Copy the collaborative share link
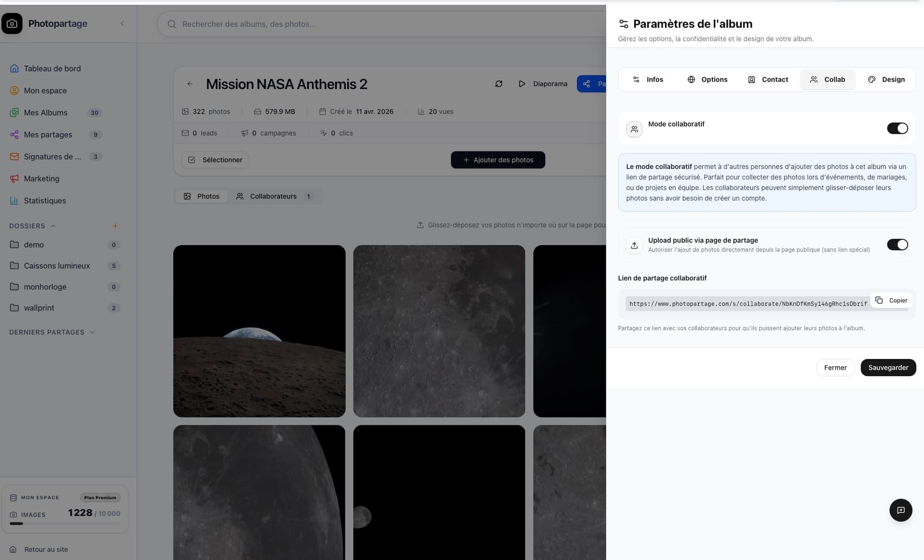Viewport: 924px width, 560px height. [891, 300]
